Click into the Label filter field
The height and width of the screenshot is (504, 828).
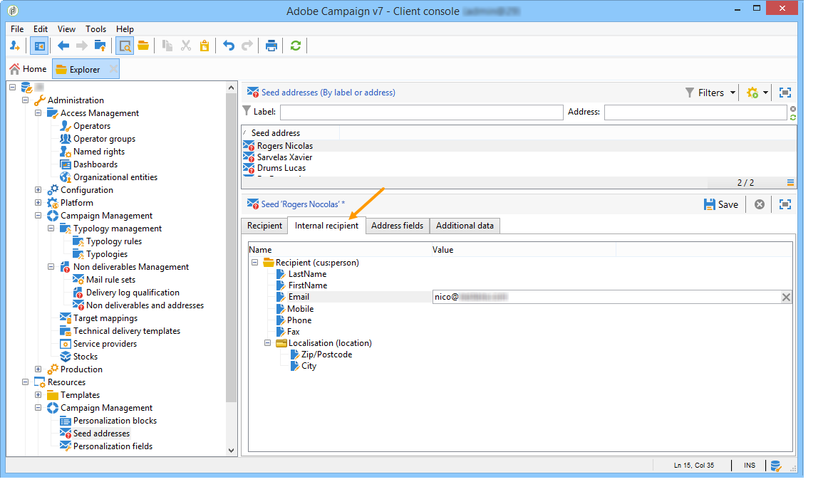pos(421,112)
